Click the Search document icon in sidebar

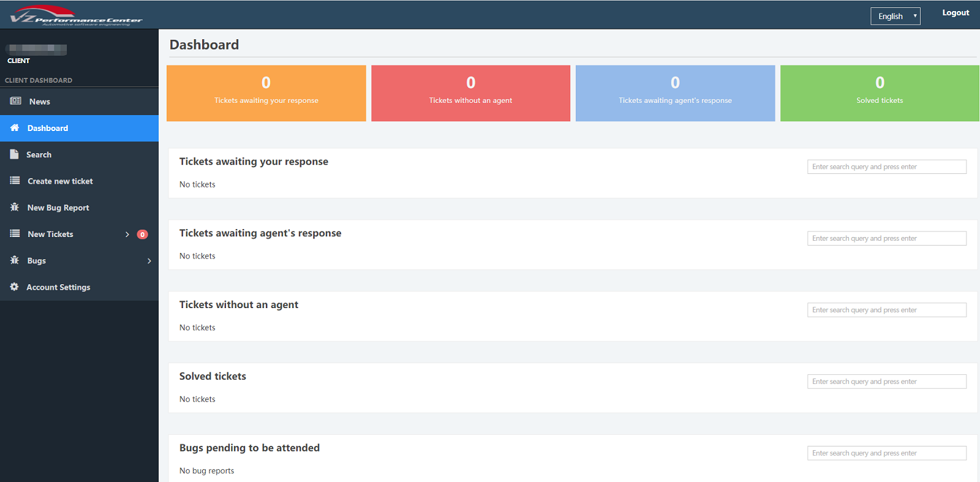(14, 154)
